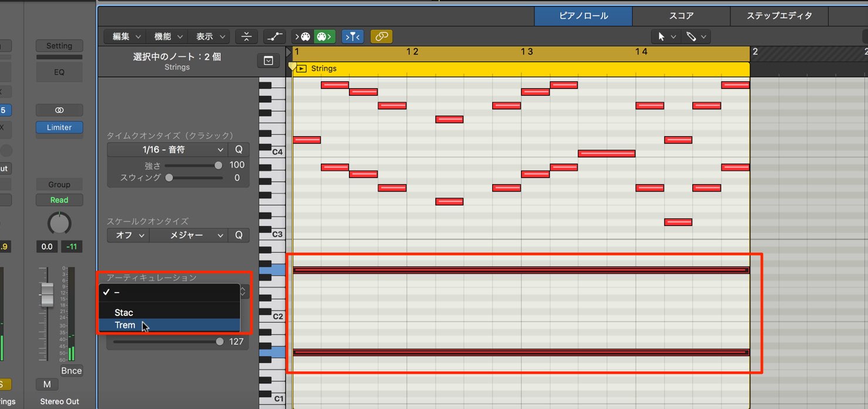Toggle the yellow Link button
868x409 pixels.
pyautogui.click(x=382, y=37)
